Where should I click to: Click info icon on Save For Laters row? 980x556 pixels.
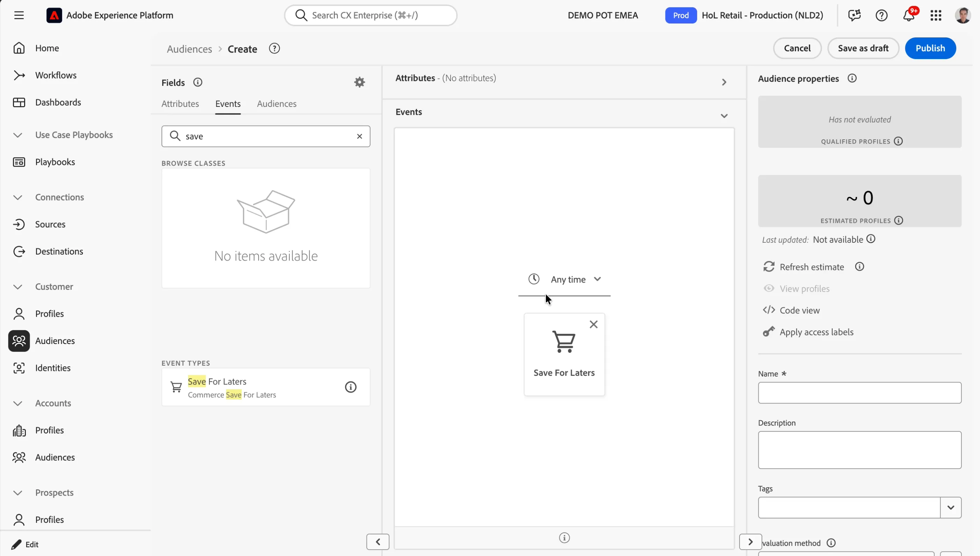[x=350, y=387]
